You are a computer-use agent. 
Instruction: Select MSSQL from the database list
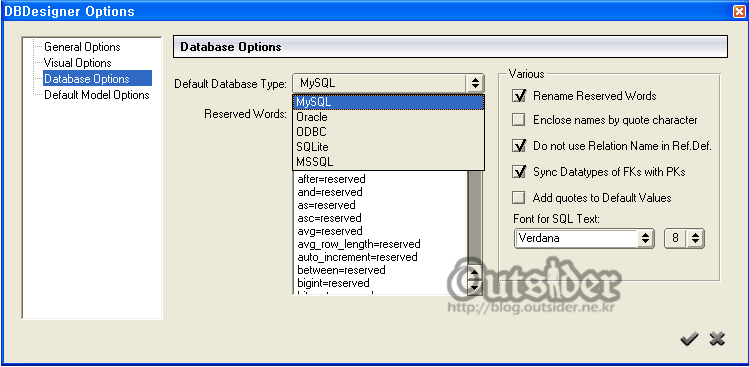coord(388,162)
